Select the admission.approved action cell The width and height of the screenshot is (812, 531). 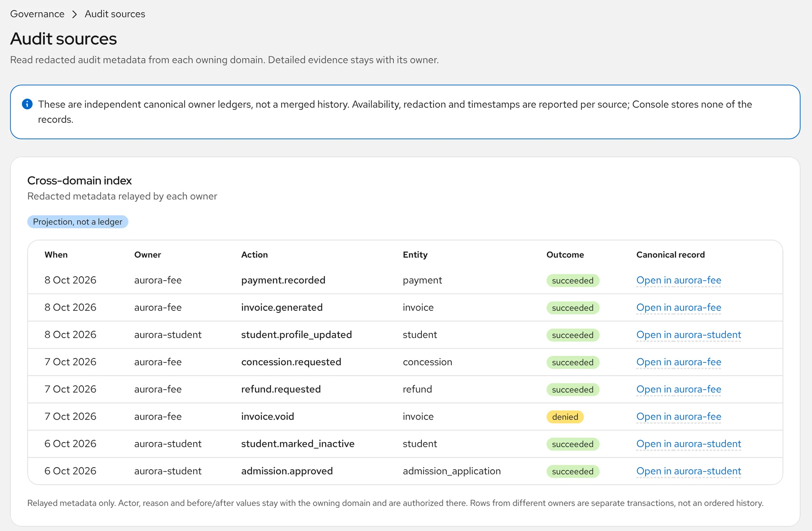[287, 471]
